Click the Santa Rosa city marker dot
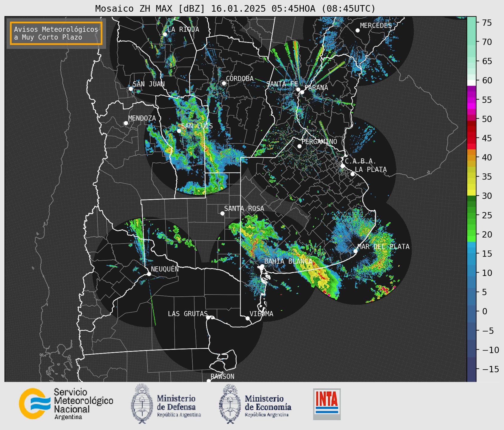The width and height of the screenshot is (504, 430). coord(222,214)
